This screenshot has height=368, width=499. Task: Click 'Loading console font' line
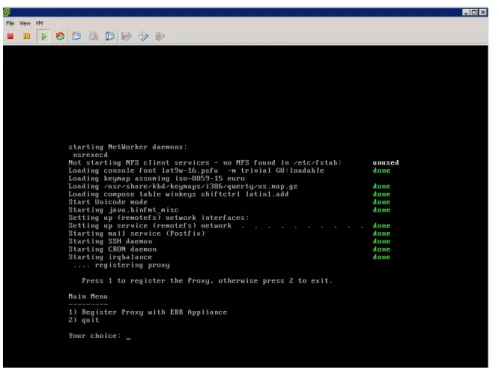(x=196, y=171)
